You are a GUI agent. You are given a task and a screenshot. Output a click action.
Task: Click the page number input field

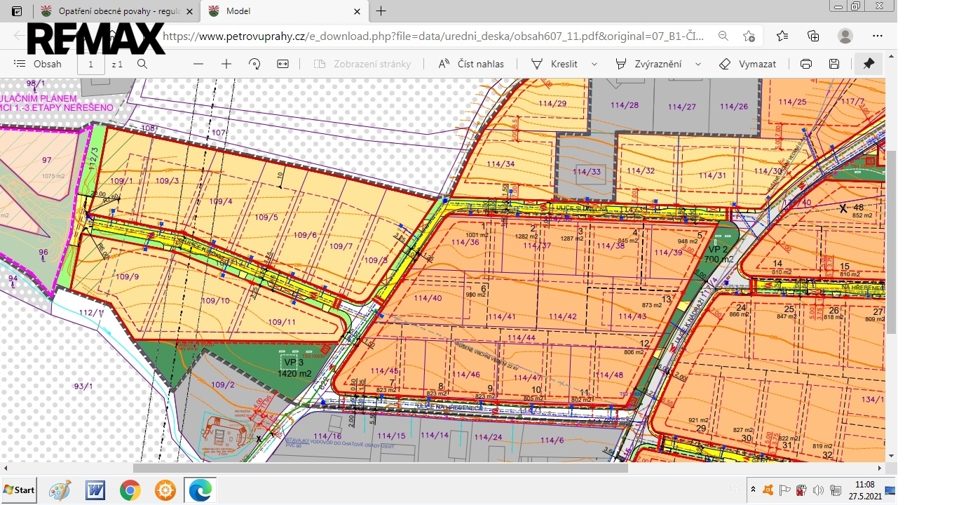pos(91,64)
